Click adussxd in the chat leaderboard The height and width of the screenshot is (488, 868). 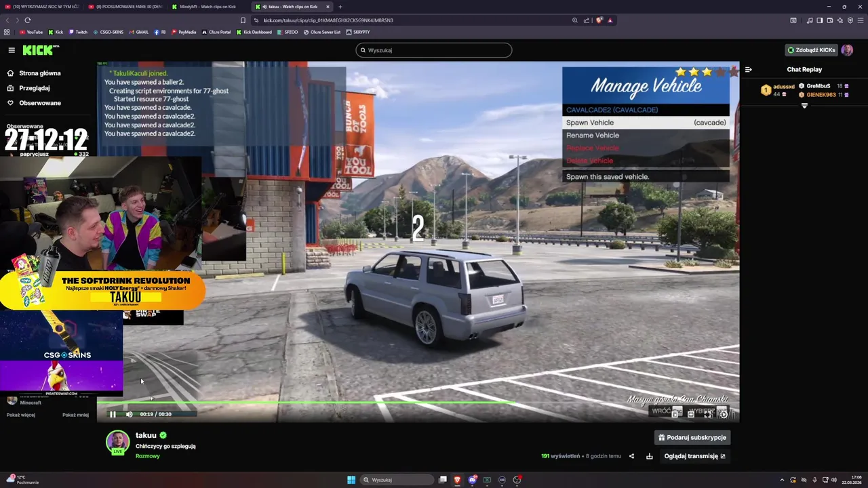(x=783, y=87)
